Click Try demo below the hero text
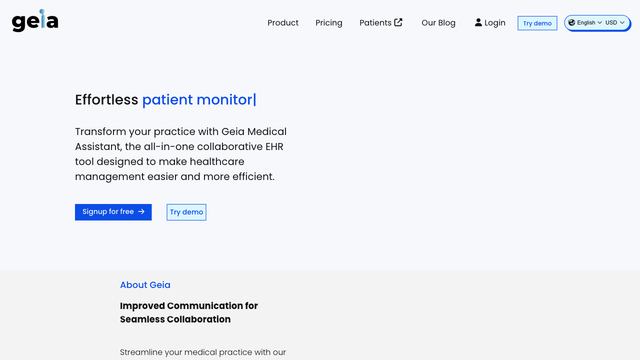Screen dimensions: 640x360 pos(186,212)
